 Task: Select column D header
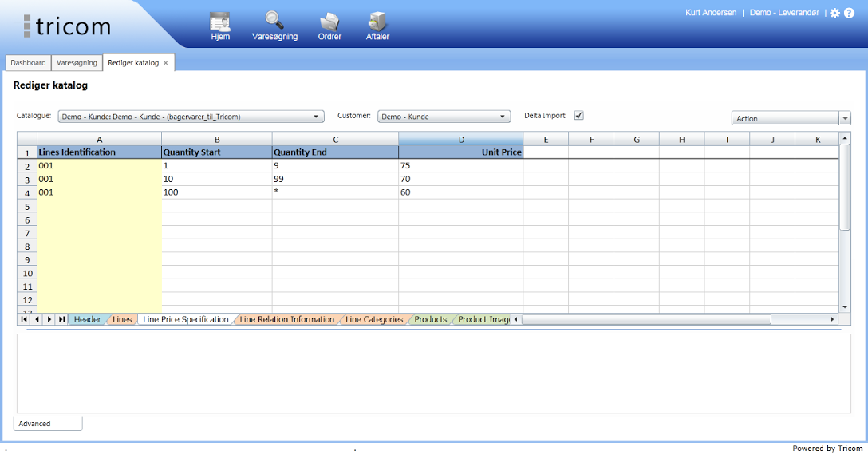[461, 139]
